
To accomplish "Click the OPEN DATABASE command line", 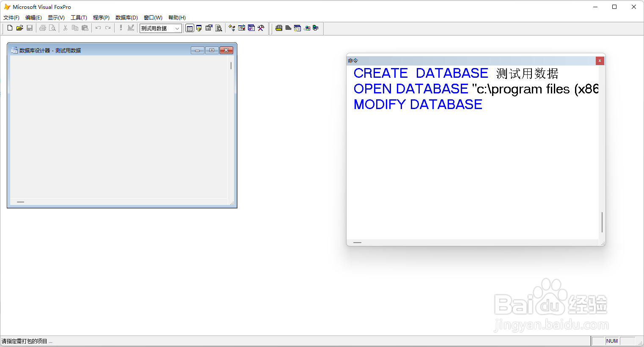I will coord(476,89).
